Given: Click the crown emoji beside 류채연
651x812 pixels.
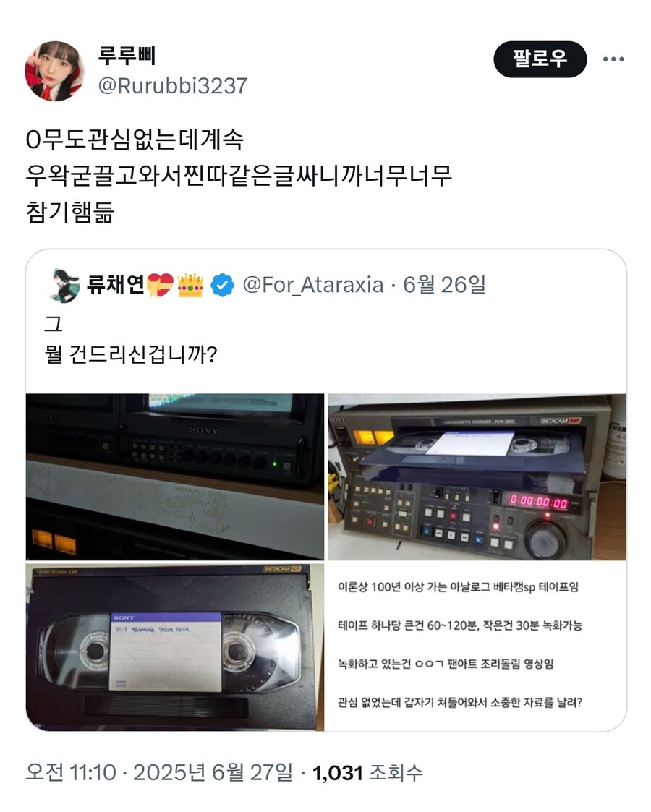Looking at the screenshot, I should (x=190, y=286).
